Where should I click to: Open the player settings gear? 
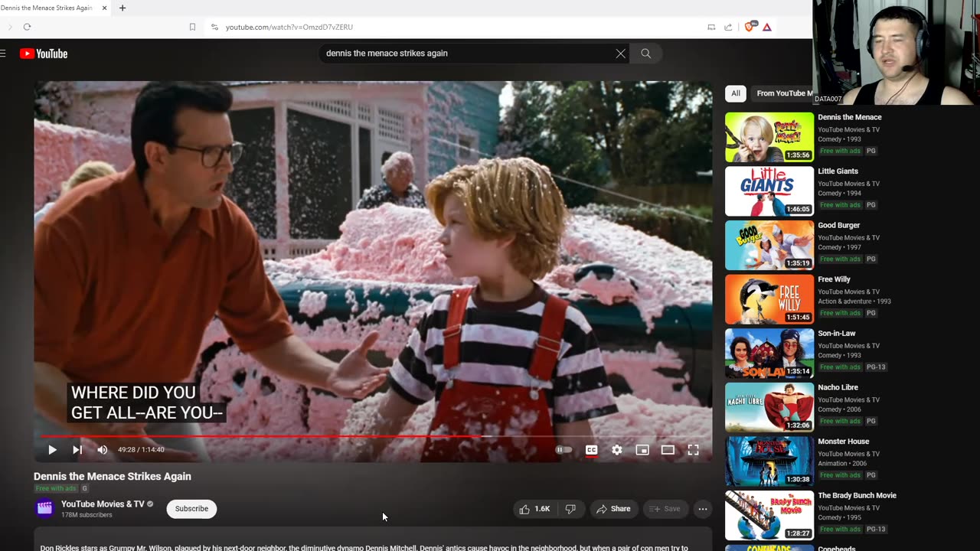coord(617,450)
